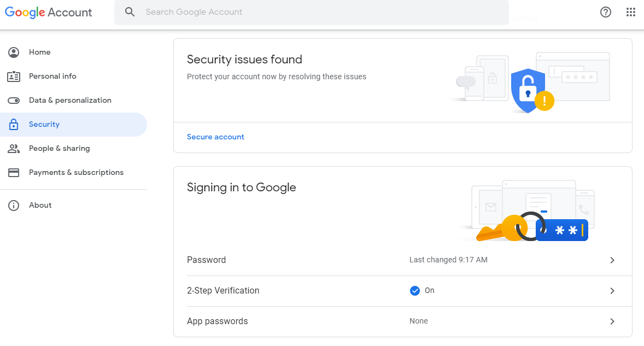Click the blue 2-Step Verification On checkmark
Screen dimensions: 644x346
point(414,291)
